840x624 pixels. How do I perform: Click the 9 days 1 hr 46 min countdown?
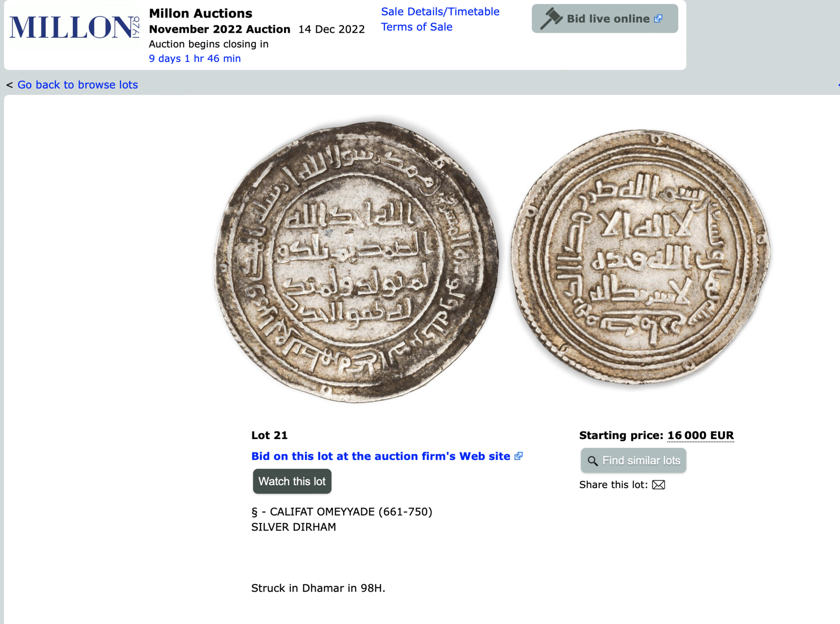click(x=195, y=58)
